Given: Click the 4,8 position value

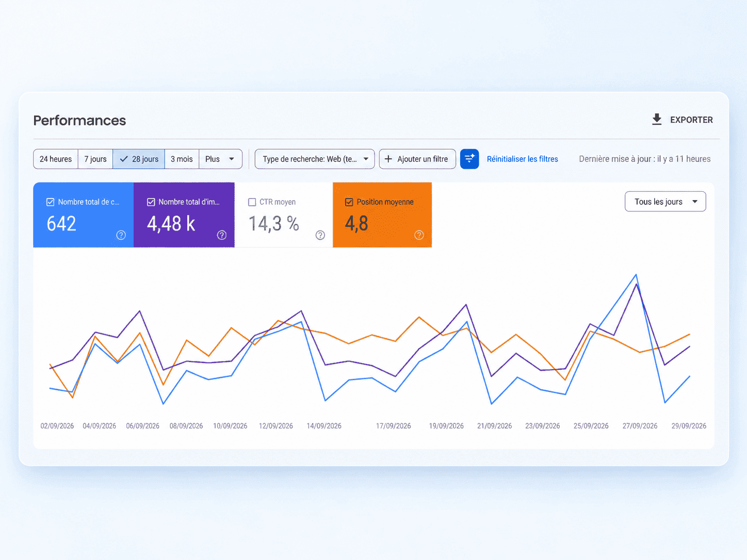Looking at the screenshot, I should 356,224.
